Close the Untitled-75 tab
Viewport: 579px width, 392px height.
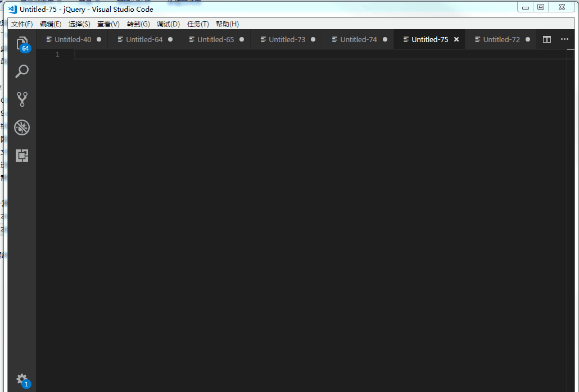click(456, 39)
